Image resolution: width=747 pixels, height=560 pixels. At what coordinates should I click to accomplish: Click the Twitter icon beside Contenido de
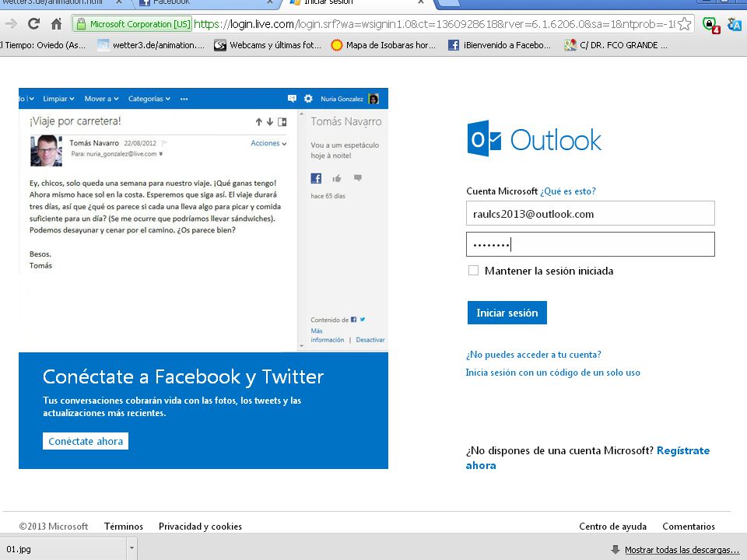[x=363, y=320]
